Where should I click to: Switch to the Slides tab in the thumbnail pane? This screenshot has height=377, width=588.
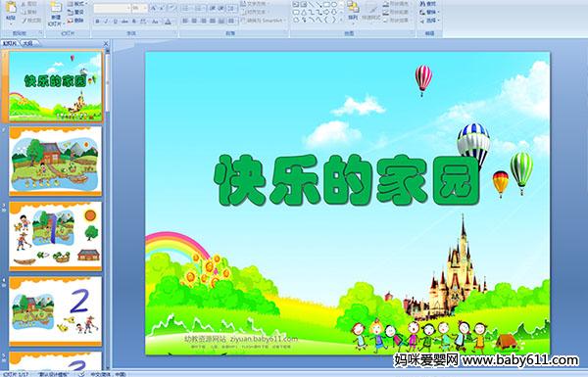(x=10, y=43)
